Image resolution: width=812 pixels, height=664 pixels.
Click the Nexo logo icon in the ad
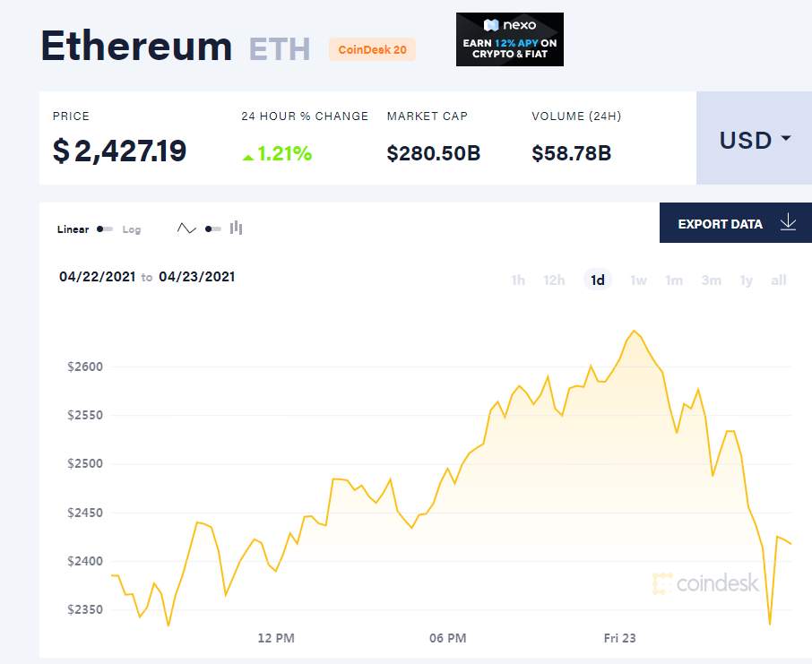pyautogui.click(x=490, y=25)
